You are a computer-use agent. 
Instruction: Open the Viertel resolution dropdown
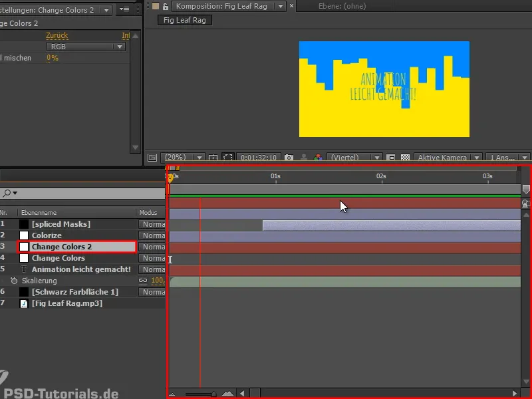pos(354,158)
